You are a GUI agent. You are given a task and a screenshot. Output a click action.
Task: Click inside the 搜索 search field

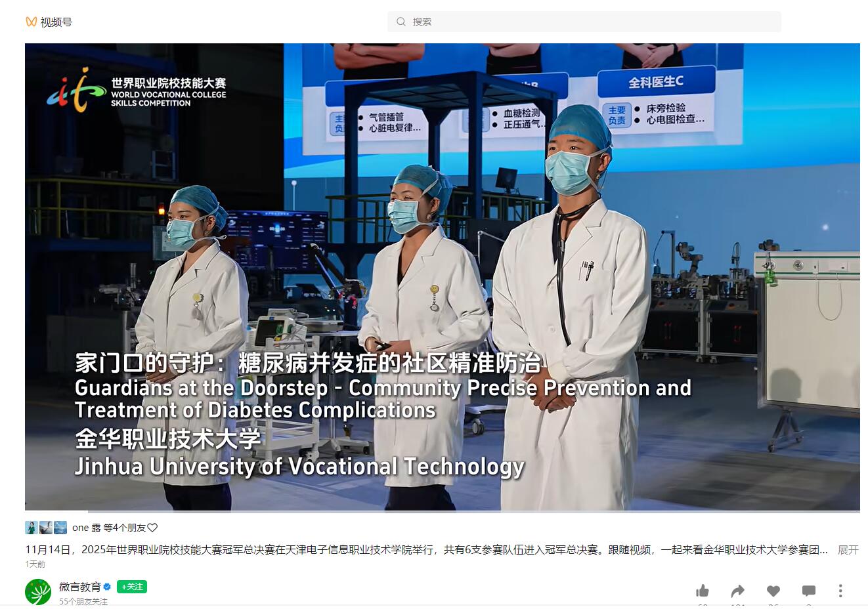(591, 22)
